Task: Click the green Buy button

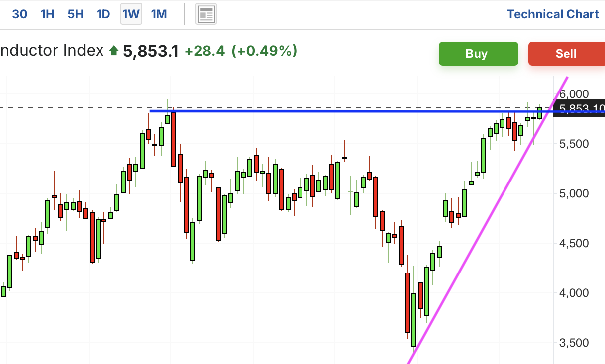Action: click(478, 54)
